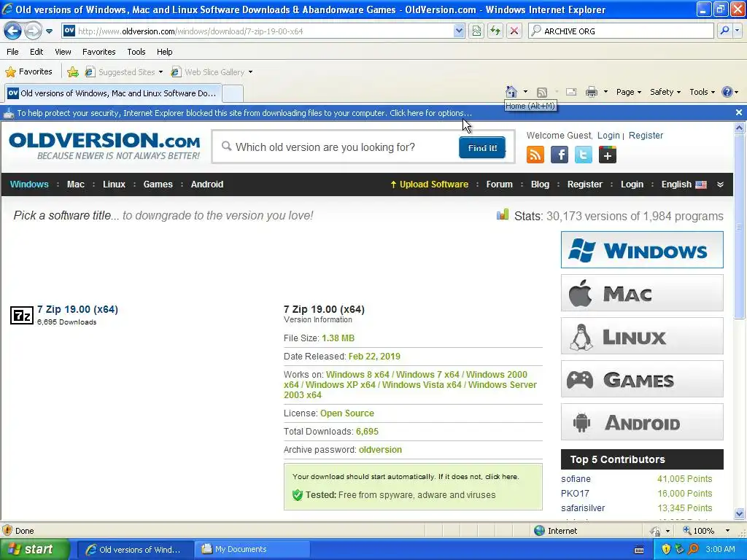Open the Page dropdown menu
Screen dimensions: 747x560
point(629,92)
